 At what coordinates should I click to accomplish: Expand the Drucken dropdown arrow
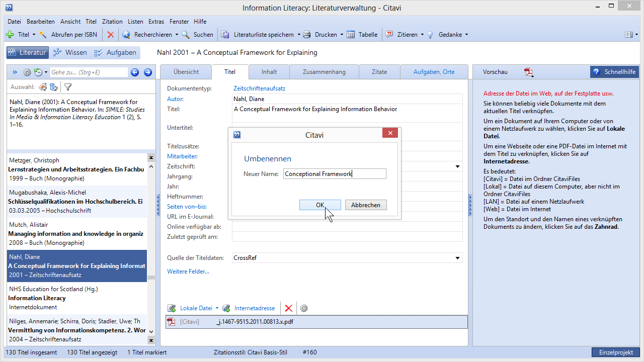click(342, 35)
